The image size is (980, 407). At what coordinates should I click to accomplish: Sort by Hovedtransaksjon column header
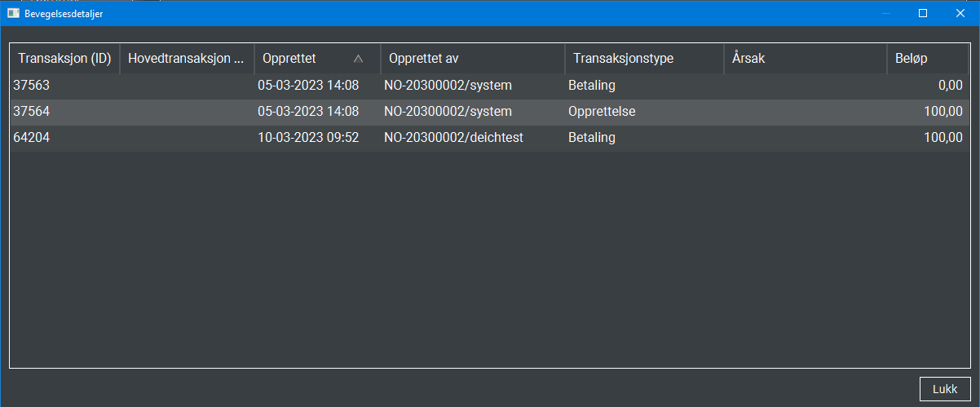(188, 59)
